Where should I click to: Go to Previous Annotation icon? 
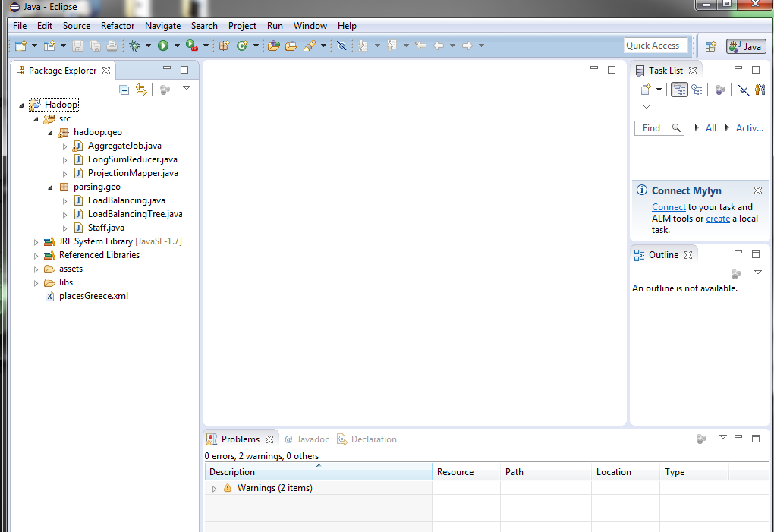[x=392, y=46]
